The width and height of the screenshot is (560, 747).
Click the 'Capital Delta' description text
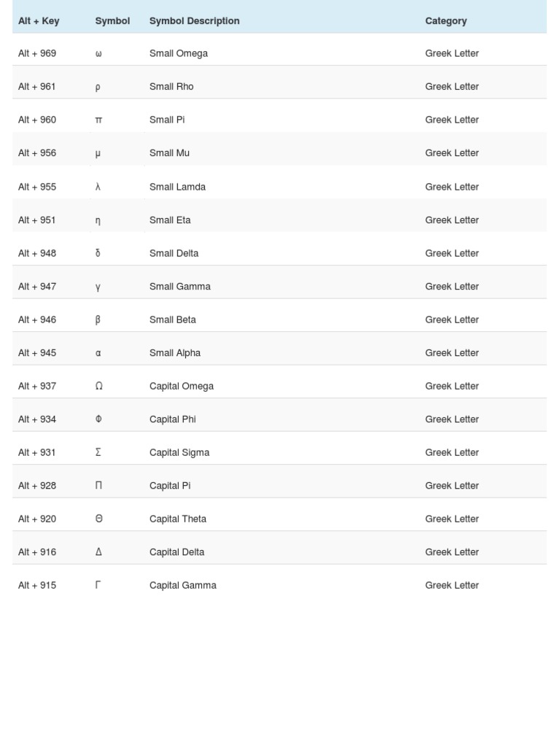[x=176, y=552]
